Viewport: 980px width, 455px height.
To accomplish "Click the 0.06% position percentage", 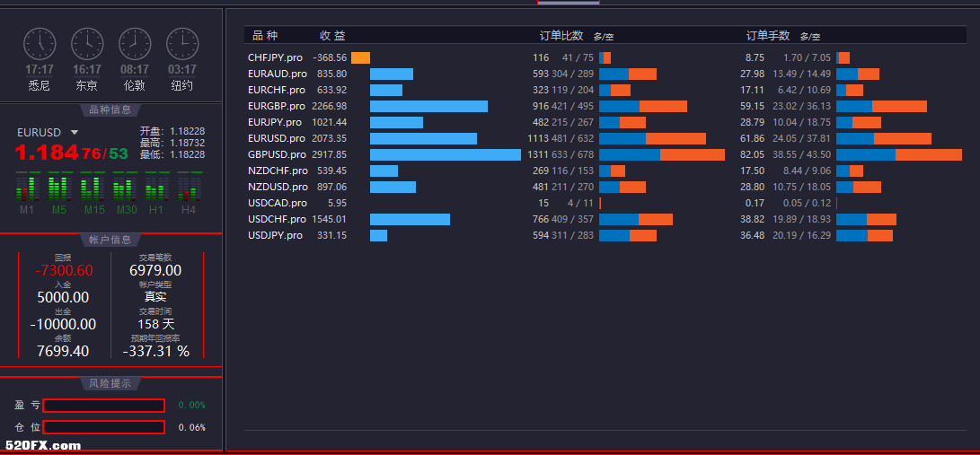I will coord(192,427).
